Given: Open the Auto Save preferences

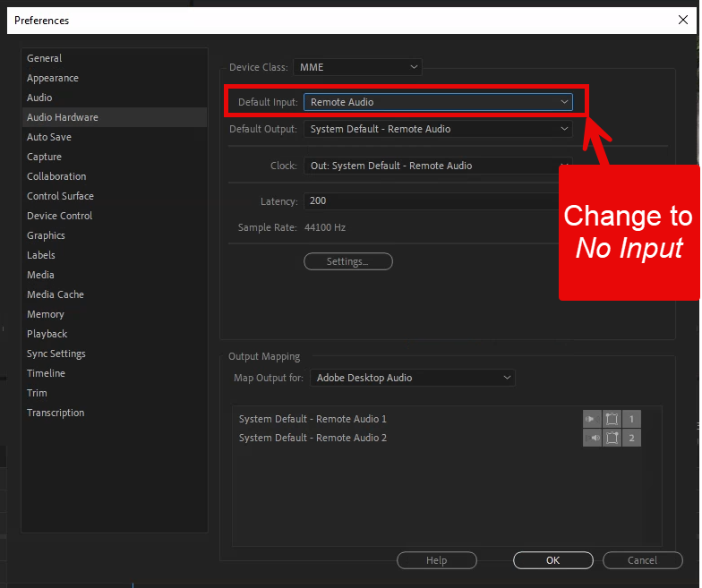Looking at the screenshot, I should coord(49,137).
